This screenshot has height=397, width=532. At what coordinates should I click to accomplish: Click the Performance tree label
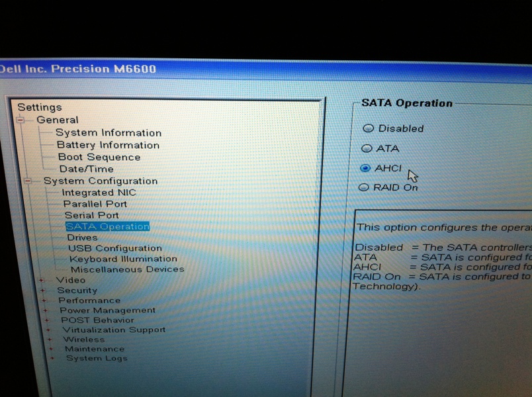[89, 300]
